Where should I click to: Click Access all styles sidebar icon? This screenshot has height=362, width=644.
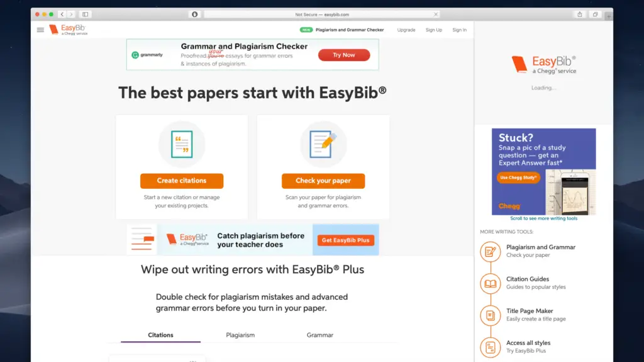491,348
